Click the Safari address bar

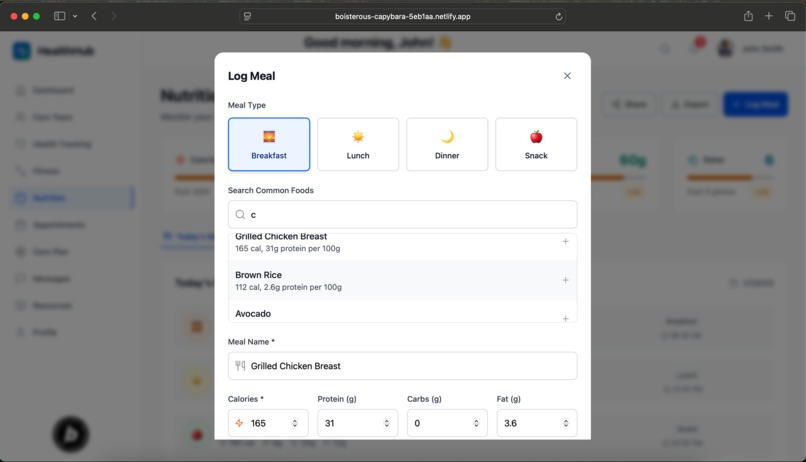click(402, 16)
